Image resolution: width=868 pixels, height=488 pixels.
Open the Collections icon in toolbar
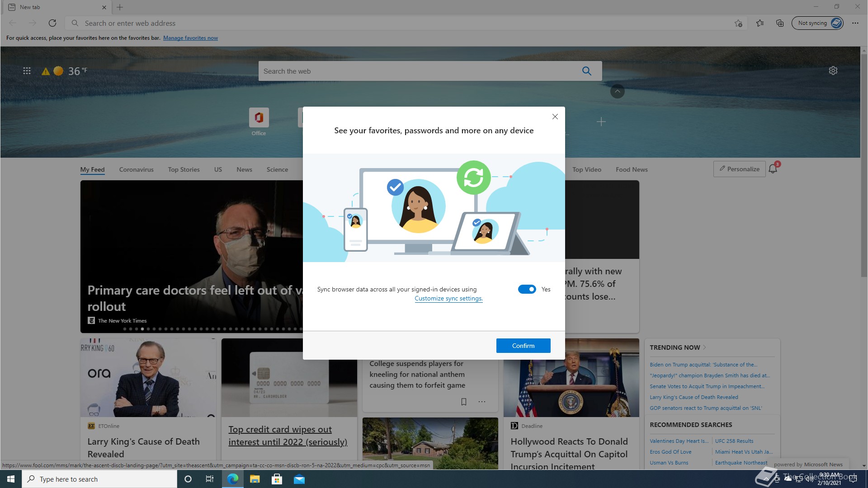(x=780, y=23)
